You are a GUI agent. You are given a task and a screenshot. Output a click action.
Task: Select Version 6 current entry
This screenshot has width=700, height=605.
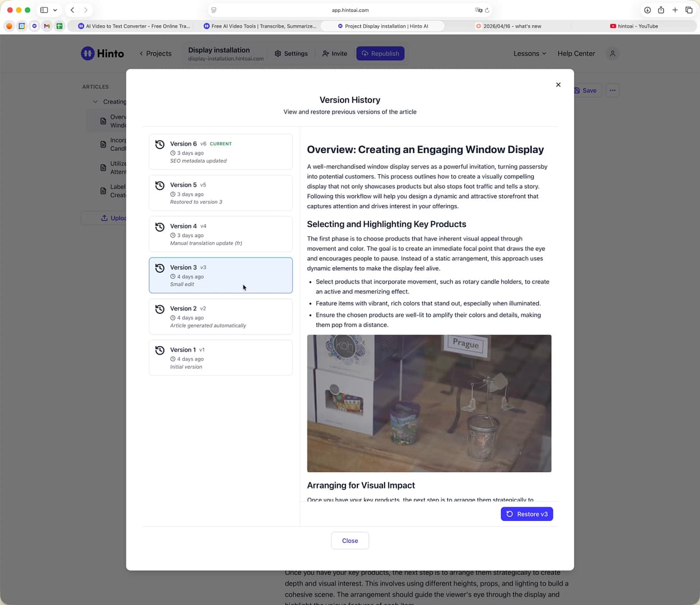[221, 152]
